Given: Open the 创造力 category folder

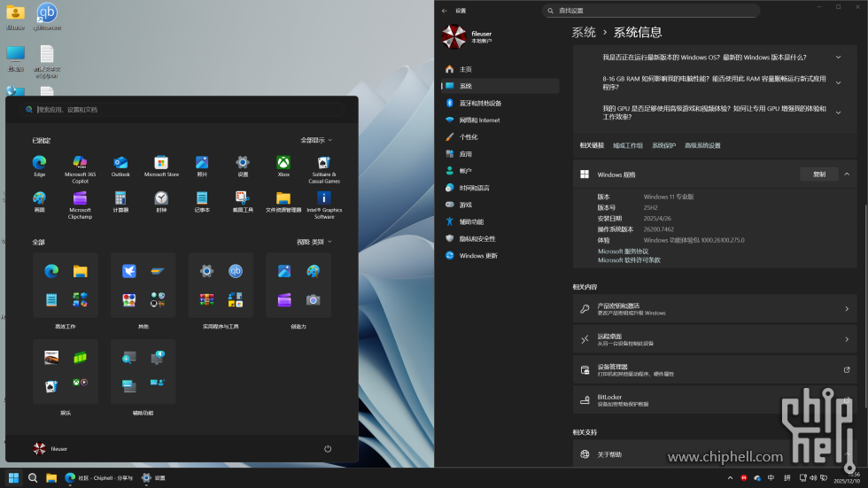Looking at the screenshot, I should click(298, 285).
